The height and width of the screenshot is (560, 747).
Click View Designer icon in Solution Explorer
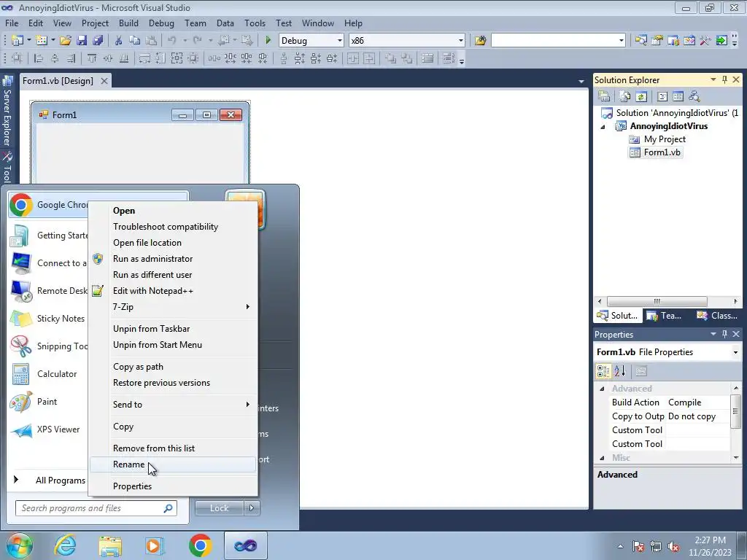click(x=678, y=97)
